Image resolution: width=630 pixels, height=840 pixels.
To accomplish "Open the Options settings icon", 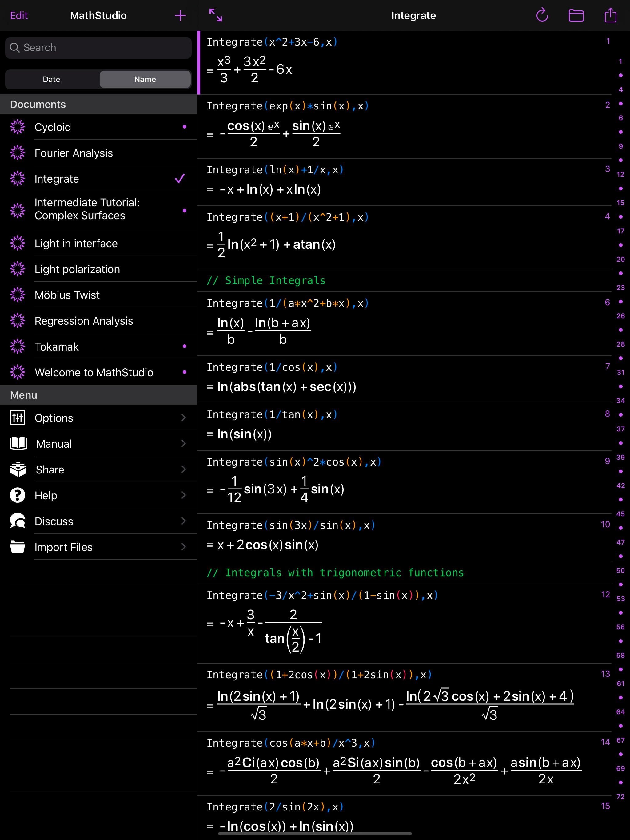I will point(18,418).
